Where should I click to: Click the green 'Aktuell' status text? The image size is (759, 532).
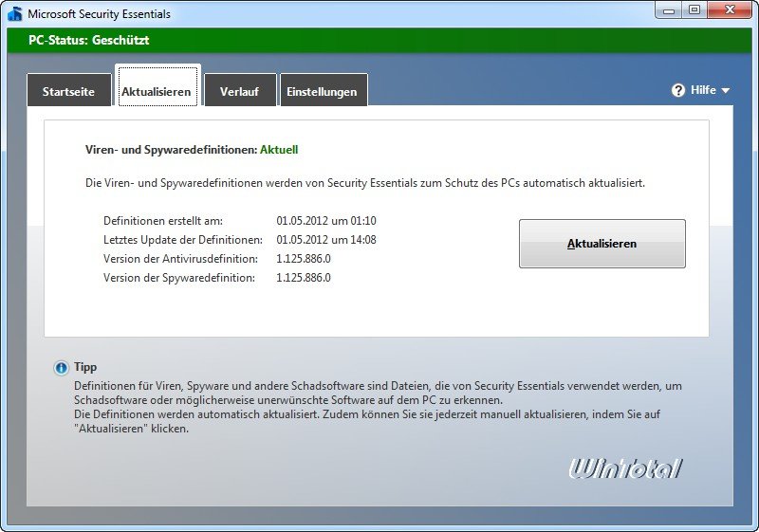tap(279, 150)
